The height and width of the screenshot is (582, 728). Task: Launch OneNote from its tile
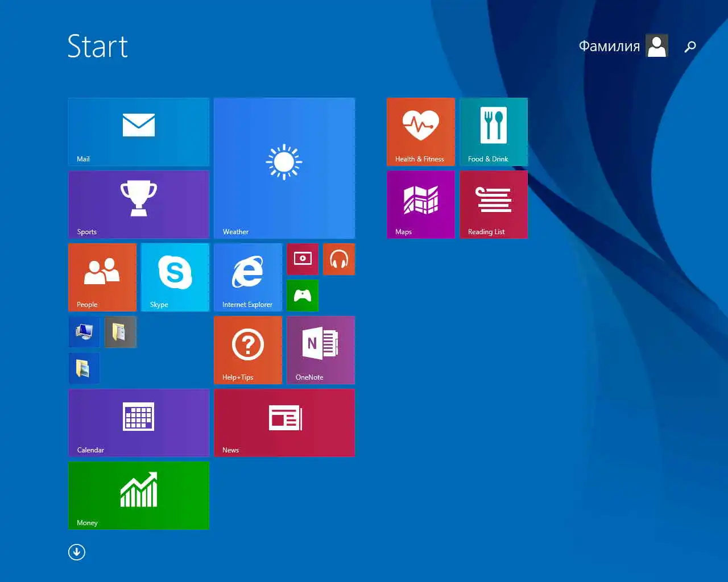(321, 350)
